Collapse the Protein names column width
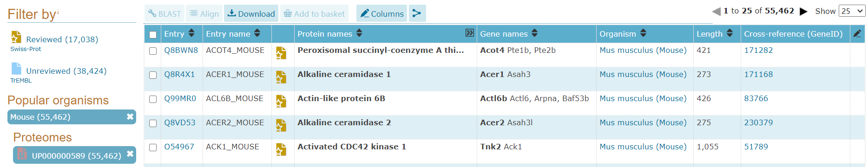Screen dimensions: 868x167 pos(470,32)
